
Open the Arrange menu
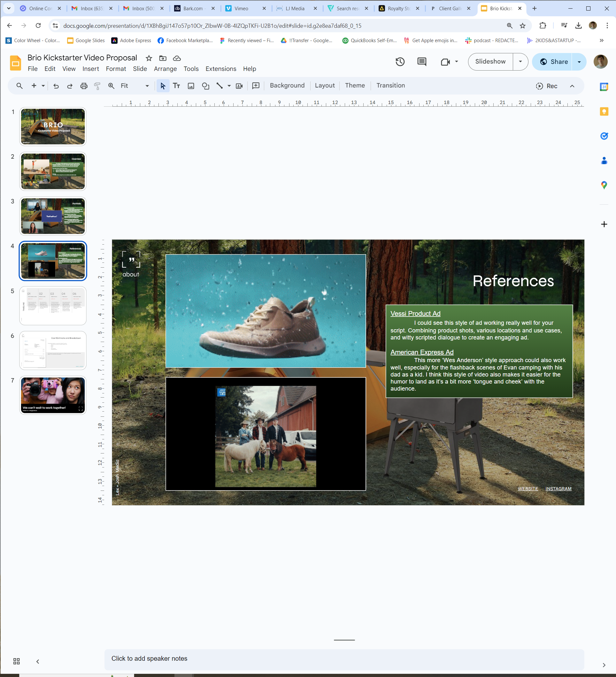coord(165,69)
